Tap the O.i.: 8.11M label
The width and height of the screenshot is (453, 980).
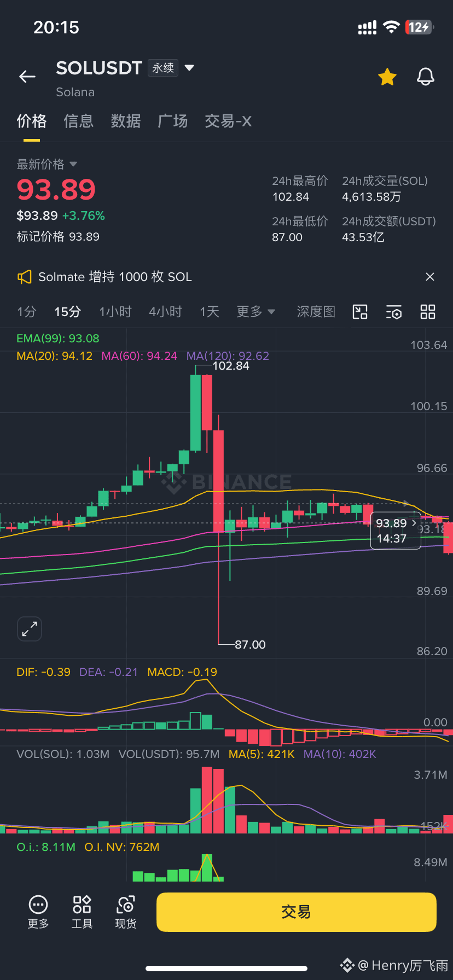tap(46, 847)
